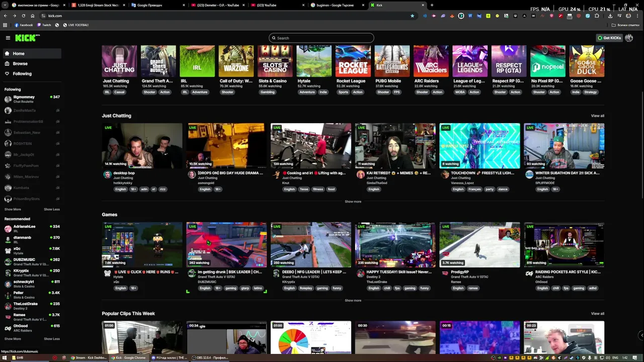Open the Just Chatting category thumbnail
644x362 pixels.
[x=119, y=61]
